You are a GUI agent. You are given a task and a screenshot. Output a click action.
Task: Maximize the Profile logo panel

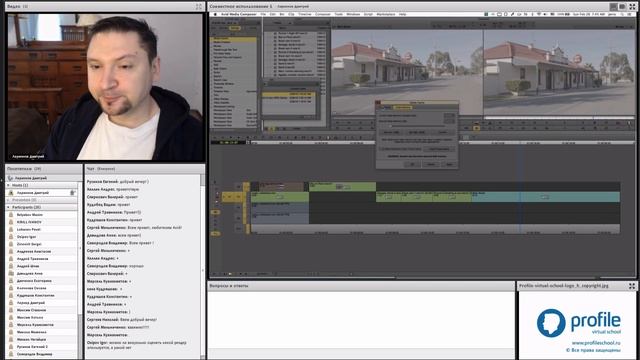[x=632, y=286]
